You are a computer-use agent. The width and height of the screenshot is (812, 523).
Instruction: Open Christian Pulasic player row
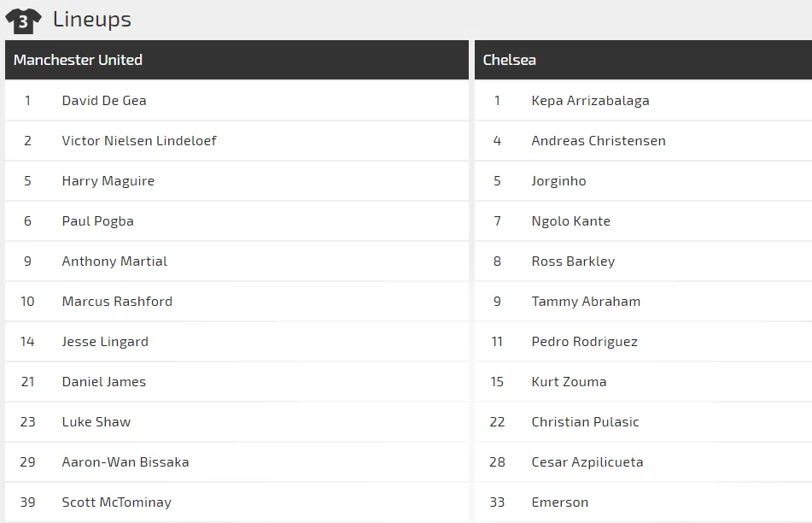pos(585,421)
